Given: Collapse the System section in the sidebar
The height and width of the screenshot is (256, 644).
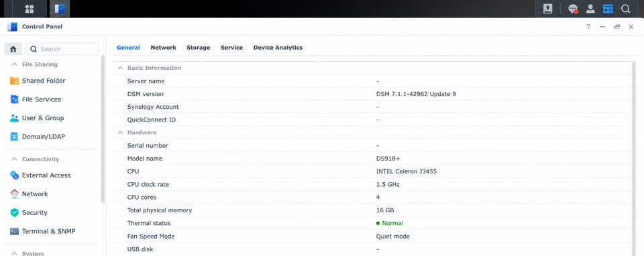Looking at the screenshot, I should (14, 253).
